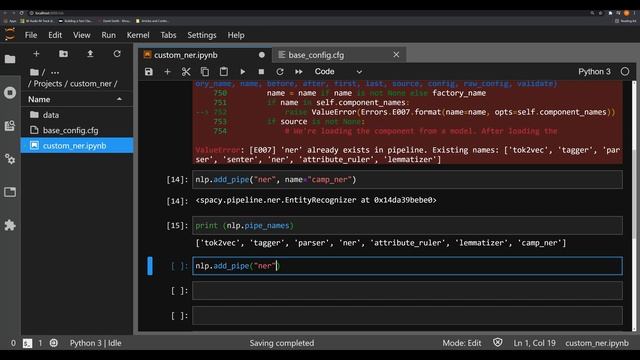Click the EntityRecognizer output text
Screen dimensions: 640x360
[316, 200]
